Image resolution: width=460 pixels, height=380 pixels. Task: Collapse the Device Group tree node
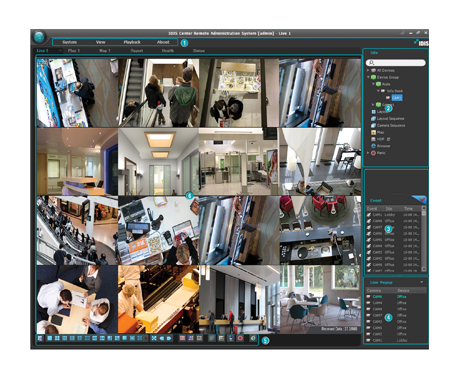pos(368,77)
